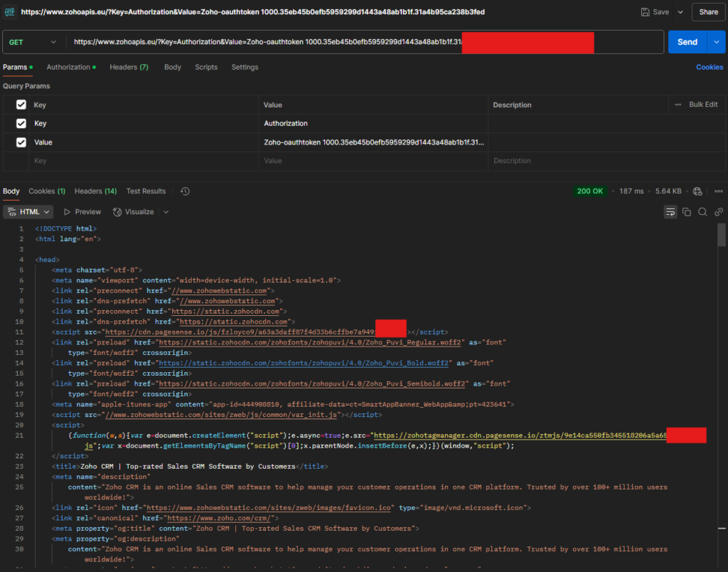Expand the Save options chevron
This screenshot has height=572, width=728.
[680, 12]
